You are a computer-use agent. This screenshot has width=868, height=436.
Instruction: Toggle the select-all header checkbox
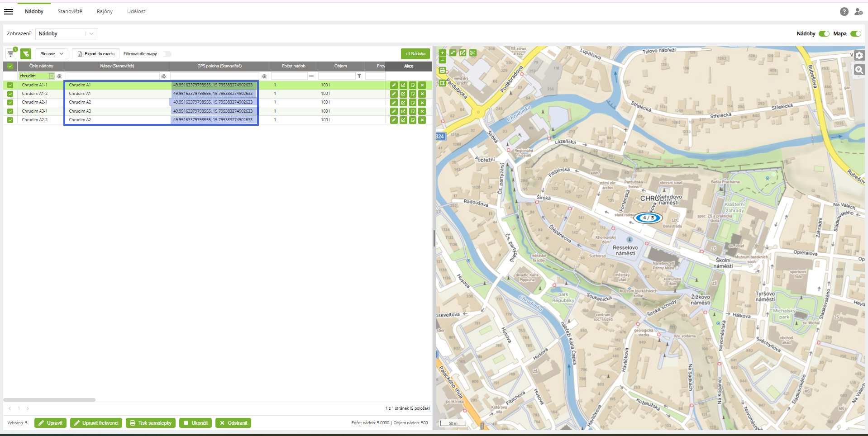pos(10,66)
